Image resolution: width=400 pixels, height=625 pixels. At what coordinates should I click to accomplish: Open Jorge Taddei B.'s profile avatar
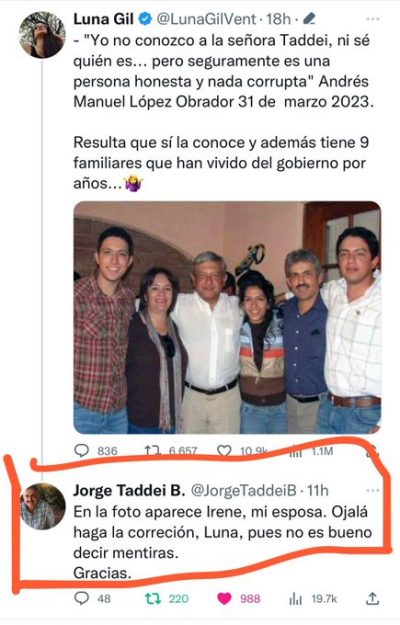pos(43,507)
